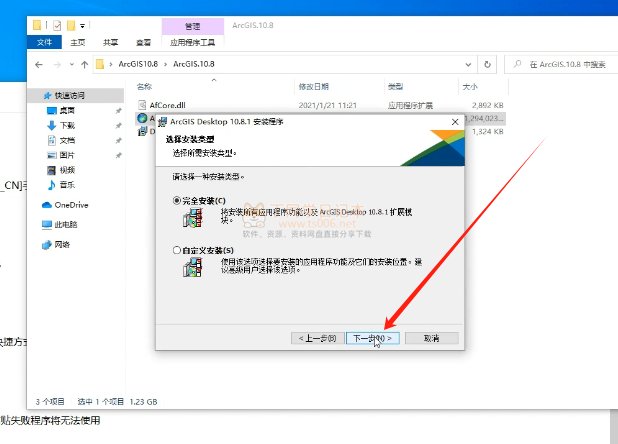Sort by 类型 column header

pos(395,87)
